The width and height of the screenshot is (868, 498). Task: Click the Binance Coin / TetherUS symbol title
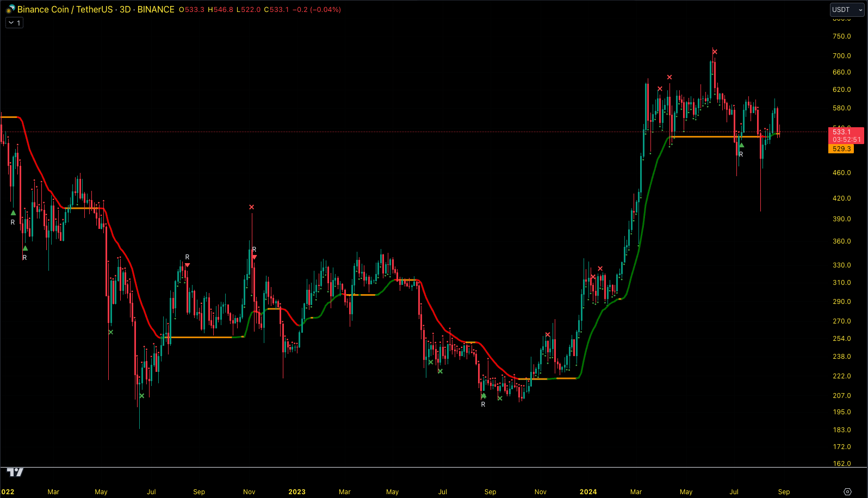click(65, 9)
